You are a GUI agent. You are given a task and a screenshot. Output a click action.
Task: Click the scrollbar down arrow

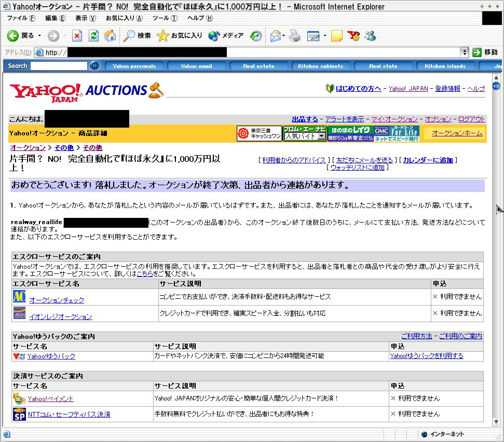496,422
